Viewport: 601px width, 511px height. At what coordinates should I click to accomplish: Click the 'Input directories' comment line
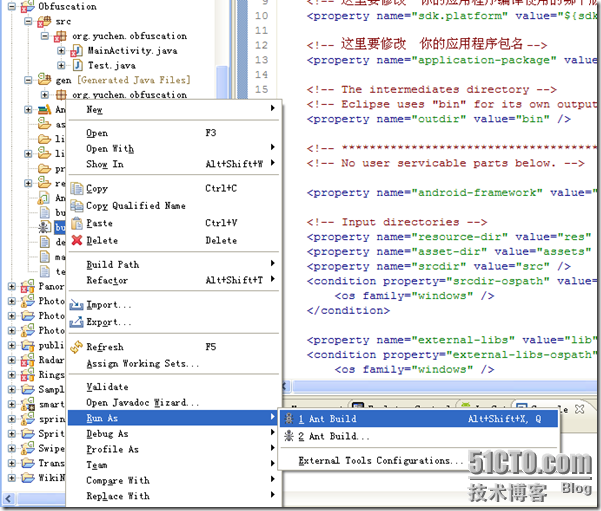point(397,222)
